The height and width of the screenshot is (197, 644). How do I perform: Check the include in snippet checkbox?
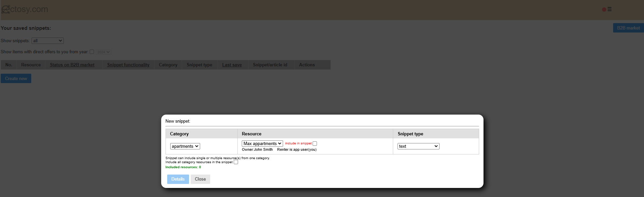(315, 143)
